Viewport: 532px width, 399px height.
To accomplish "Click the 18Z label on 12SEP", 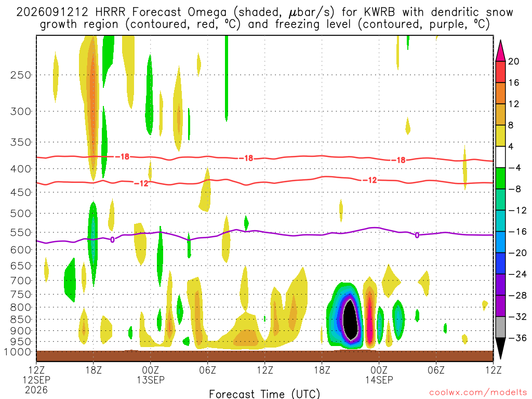I will click(94, 370).
